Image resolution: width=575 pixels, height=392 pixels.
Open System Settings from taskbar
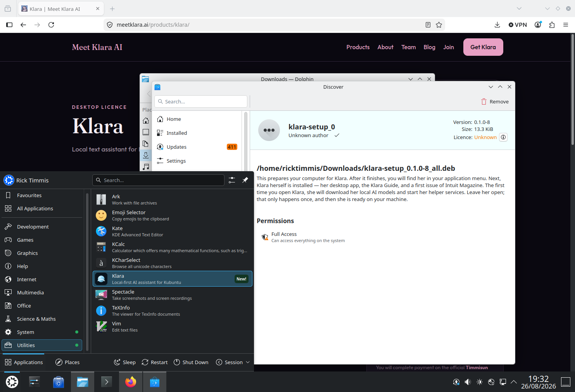(x=35, y=382)
